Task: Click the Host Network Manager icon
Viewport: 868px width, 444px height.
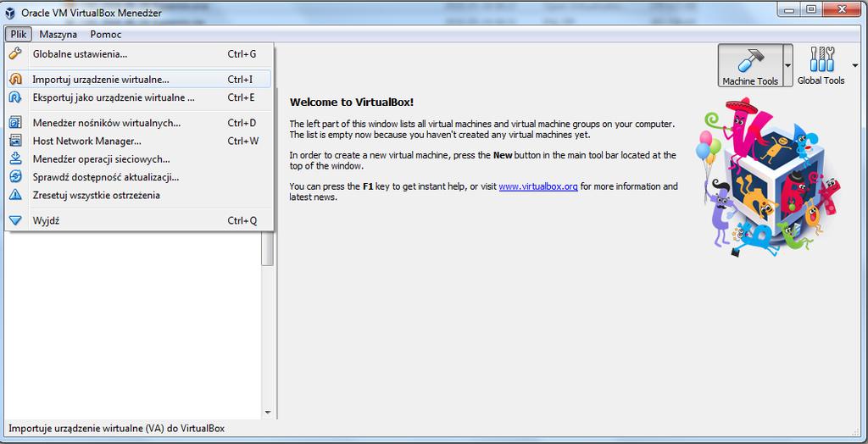Action: (x=15, y=141)
